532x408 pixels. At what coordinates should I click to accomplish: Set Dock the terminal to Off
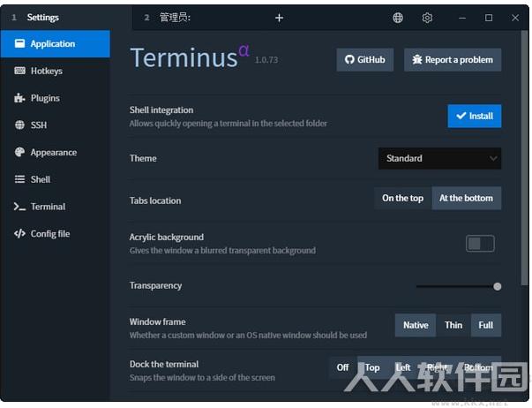tap(342, 367)
